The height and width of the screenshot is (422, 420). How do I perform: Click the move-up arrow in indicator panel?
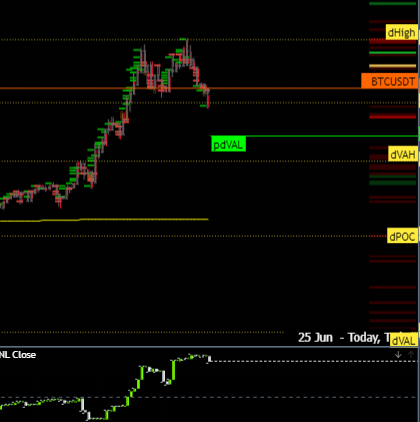[411, 355]
